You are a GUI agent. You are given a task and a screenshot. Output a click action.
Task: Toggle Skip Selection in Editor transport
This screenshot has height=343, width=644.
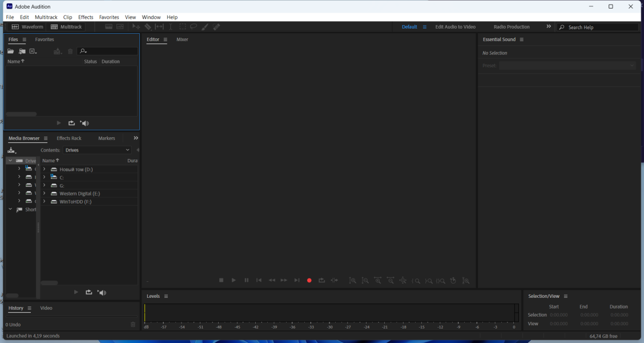335,280
